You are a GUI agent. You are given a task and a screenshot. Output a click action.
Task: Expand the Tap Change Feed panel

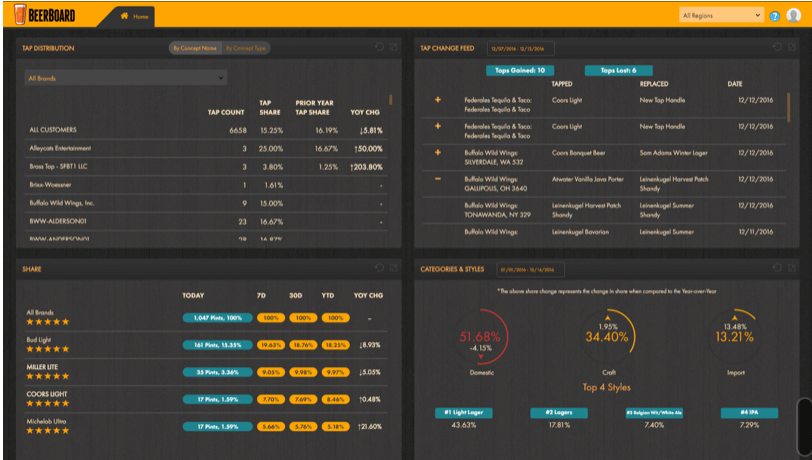tap(792, 47)
